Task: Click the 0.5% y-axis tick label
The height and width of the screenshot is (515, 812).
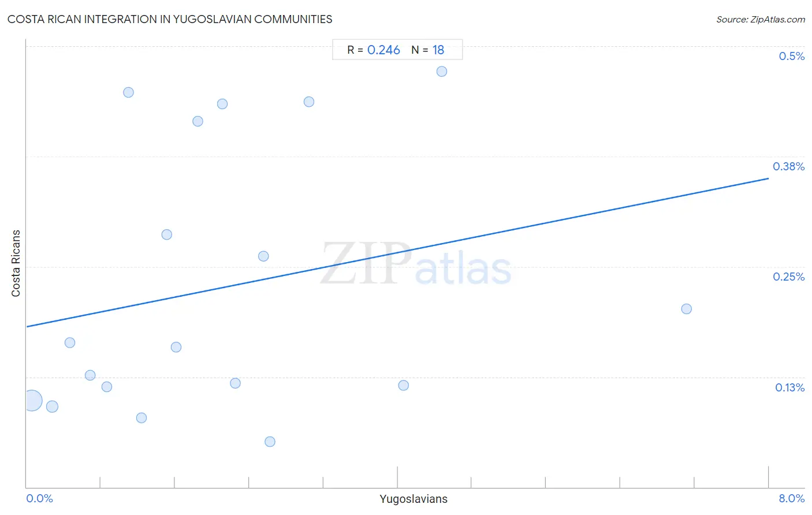Action: [791, 56]
